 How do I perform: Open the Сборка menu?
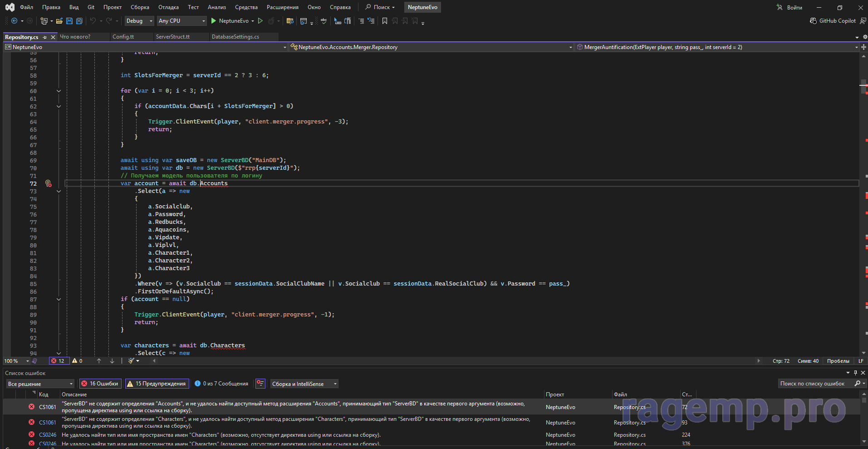[140, 7]
